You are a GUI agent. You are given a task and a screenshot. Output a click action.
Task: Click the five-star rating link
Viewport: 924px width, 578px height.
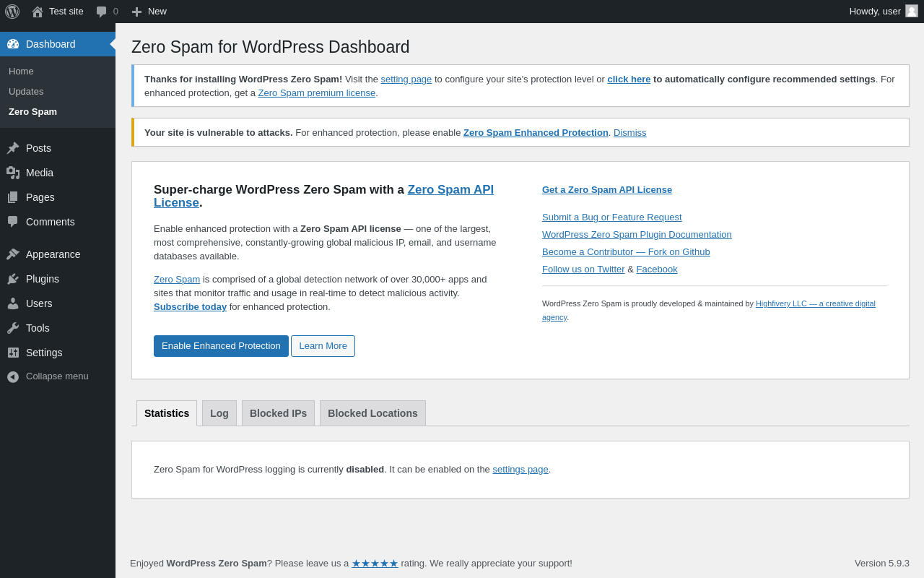[375, 563]
